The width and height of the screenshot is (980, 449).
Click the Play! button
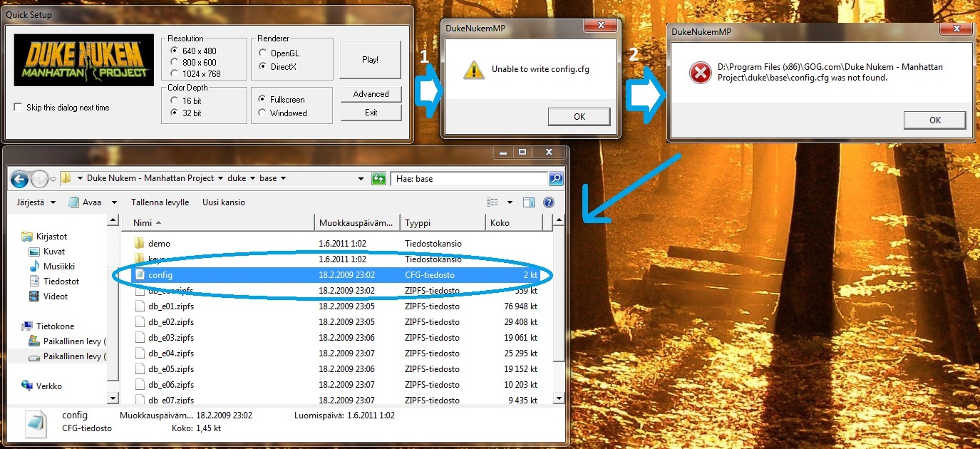pos(371,60)
